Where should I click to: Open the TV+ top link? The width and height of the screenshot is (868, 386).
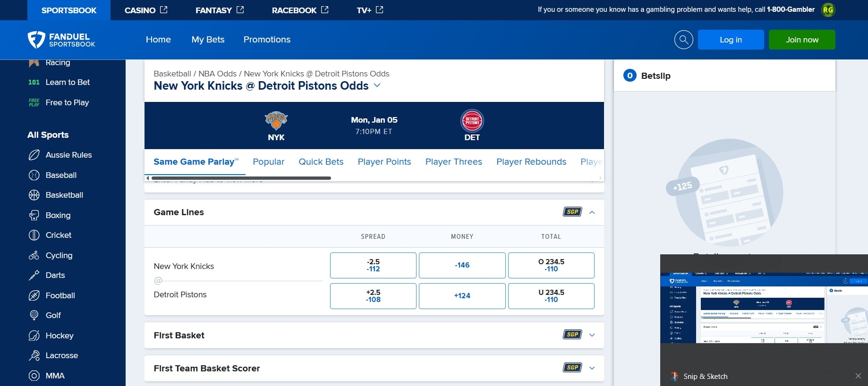(x=370, y=10)
